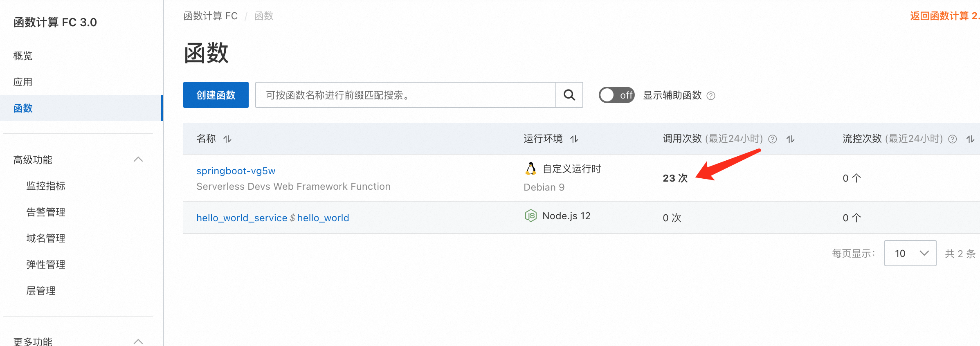Screen dimensions: 980x346
Task: Click 函数计算 FC breadcrumb link
Action: pyautogui.click(x=211, y=16)
